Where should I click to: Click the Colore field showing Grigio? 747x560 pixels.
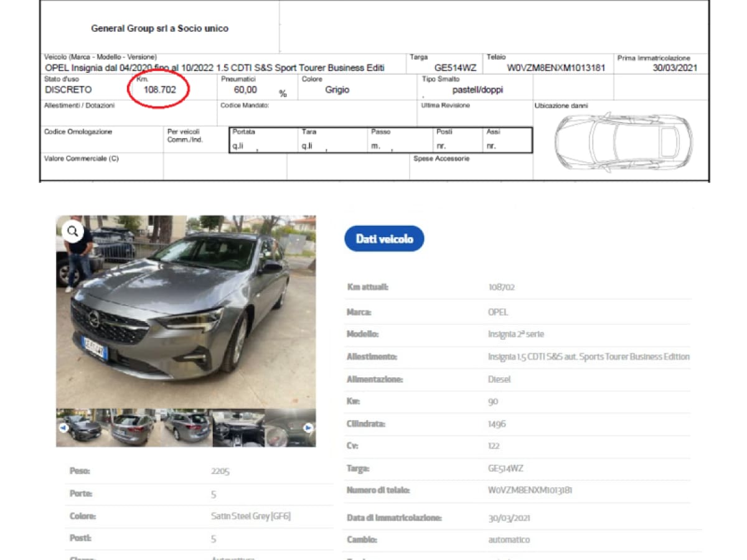tap(337, 90)
